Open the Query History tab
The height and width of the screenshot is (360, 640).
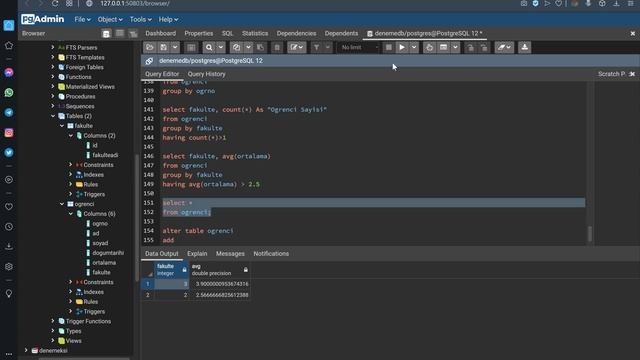click(206, 74)
